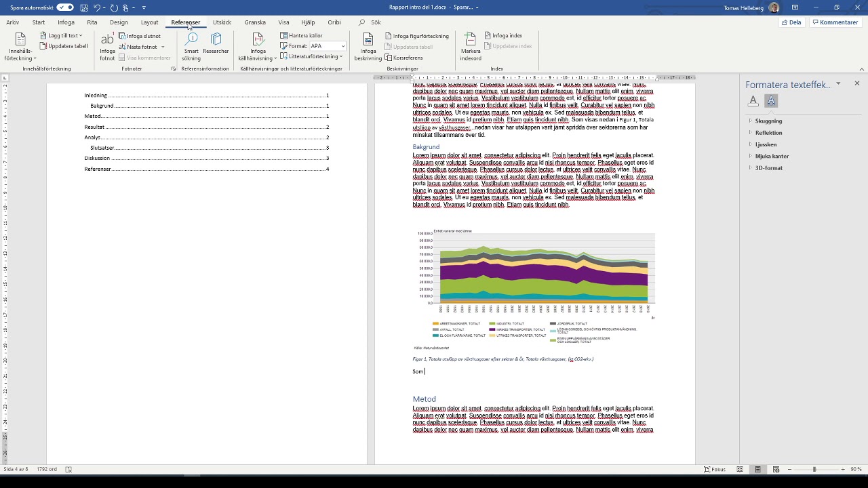Open Smart sökning lookup
This screenshot has height=488, width=868.
pos(191,47)
